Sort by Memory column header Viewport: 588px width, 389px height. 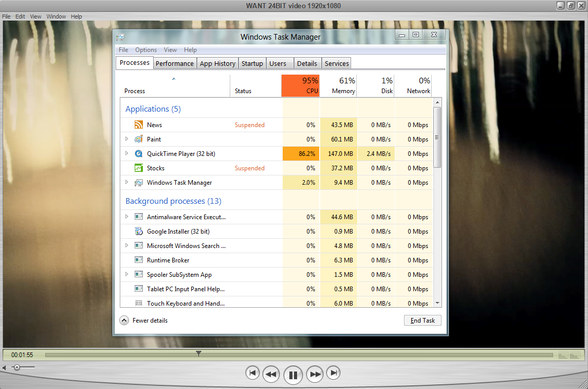coord(338,85)
